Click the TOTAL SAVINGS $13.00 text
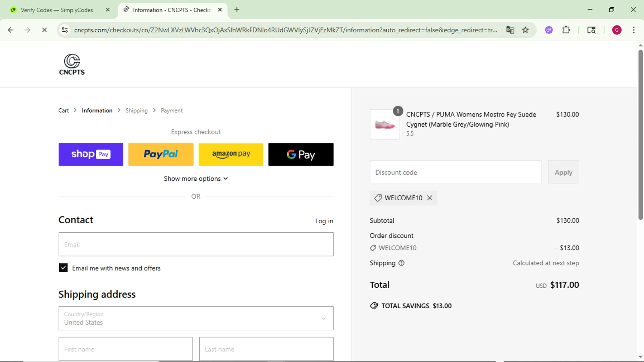The image size is (644, 362). point(416,306)
